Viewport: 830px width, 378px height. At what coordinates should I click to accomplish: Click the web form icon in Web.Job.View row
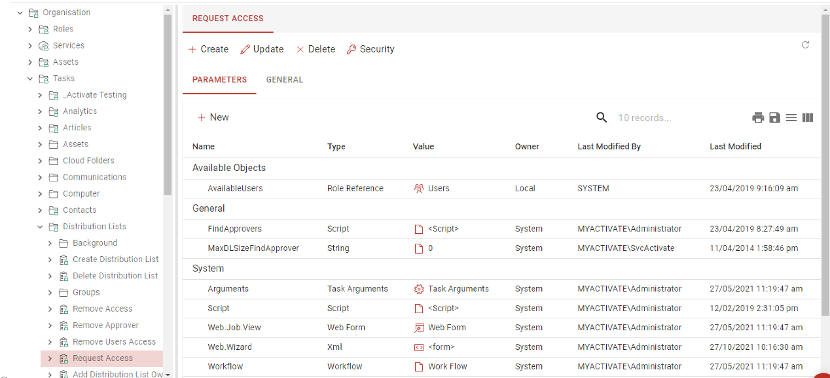(419, 328)
